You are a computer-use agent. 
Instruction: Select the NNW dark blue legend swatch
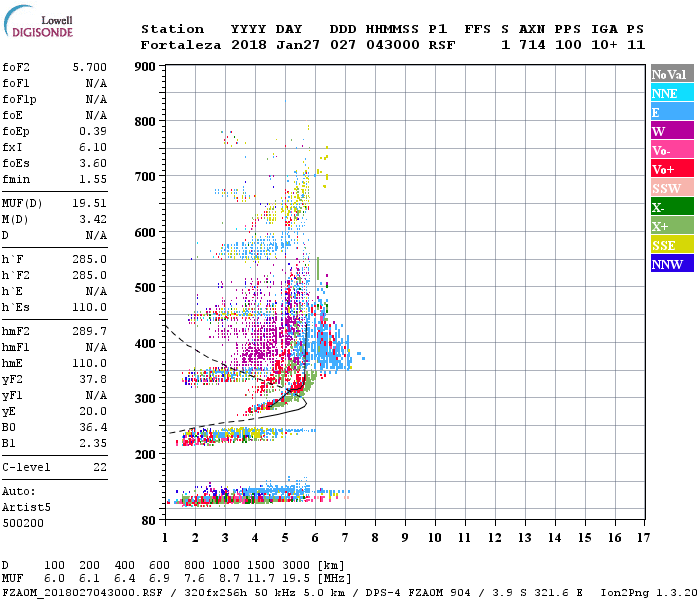point(672,264)
